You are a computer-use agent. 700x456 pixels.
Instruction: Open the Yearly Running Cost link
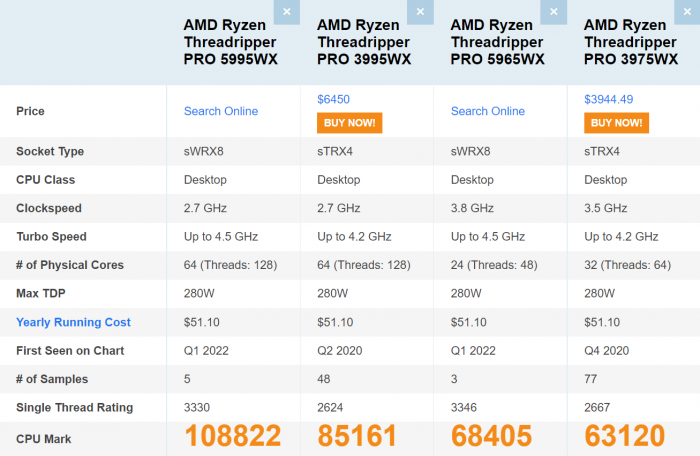click(73, 322)
